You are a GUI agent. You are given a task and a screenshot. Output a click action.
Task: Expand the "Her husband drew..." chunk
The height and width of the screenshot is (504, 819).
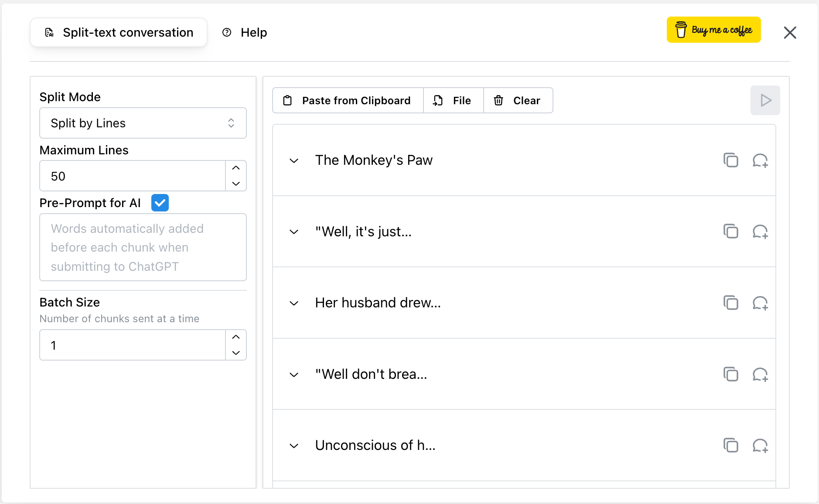click(x=294, y=303)
